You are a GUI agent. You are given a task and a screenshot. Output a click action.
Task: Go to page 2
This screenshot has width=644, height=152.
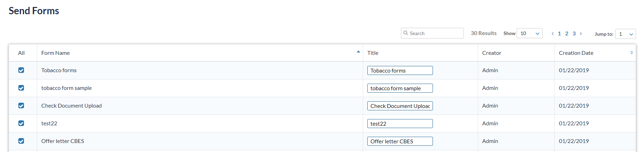coord(567,34)
